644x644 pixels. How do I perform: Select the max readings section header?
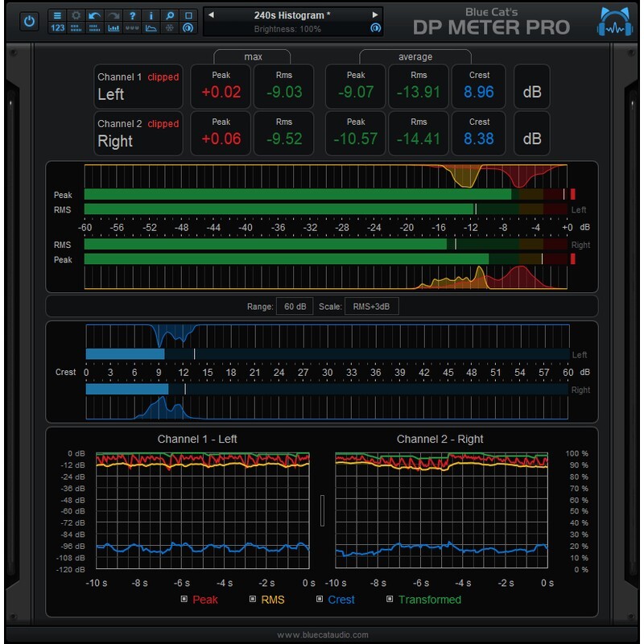click(x=254, y=57)
